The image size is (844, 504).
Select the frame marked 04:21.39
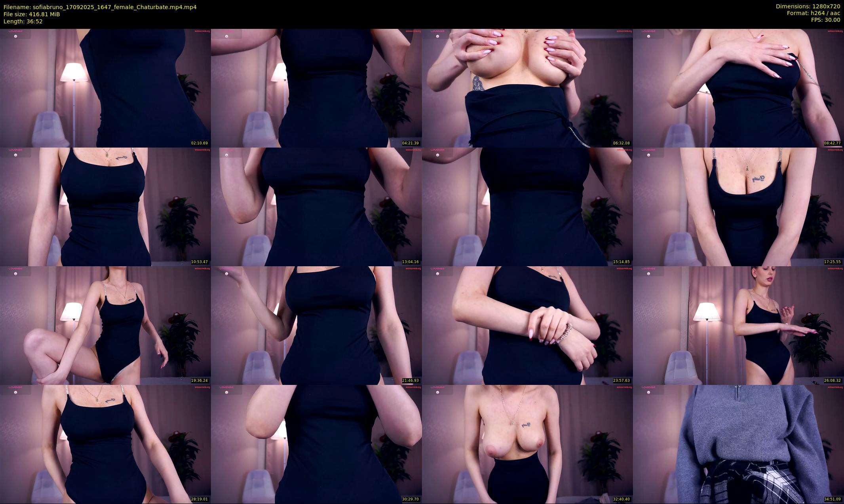coord(316,88)
